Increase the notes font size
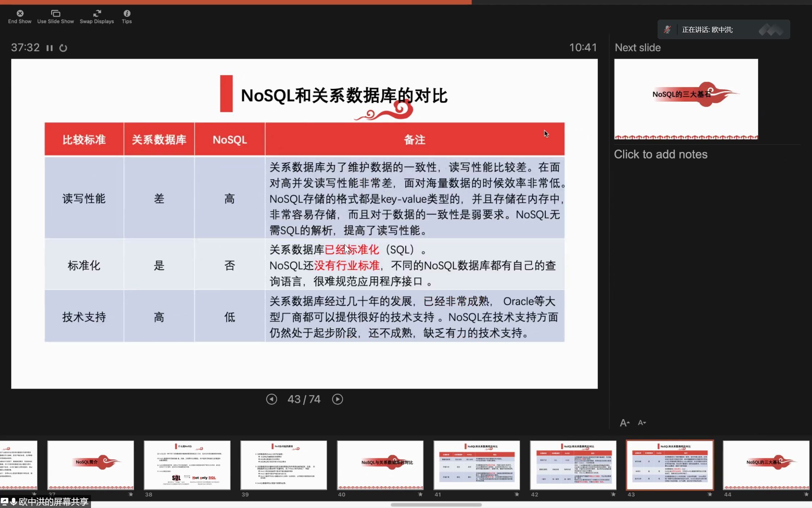Image resolution: width=812 pixels, height=508 pixels. [x=624, y=423]
